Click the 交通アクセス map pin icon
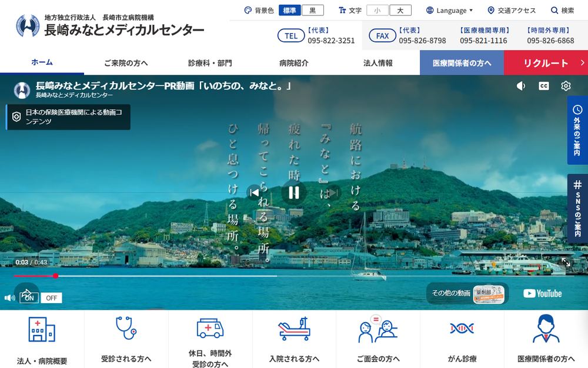This screenshot has width=588, height=368. point(490,11)
